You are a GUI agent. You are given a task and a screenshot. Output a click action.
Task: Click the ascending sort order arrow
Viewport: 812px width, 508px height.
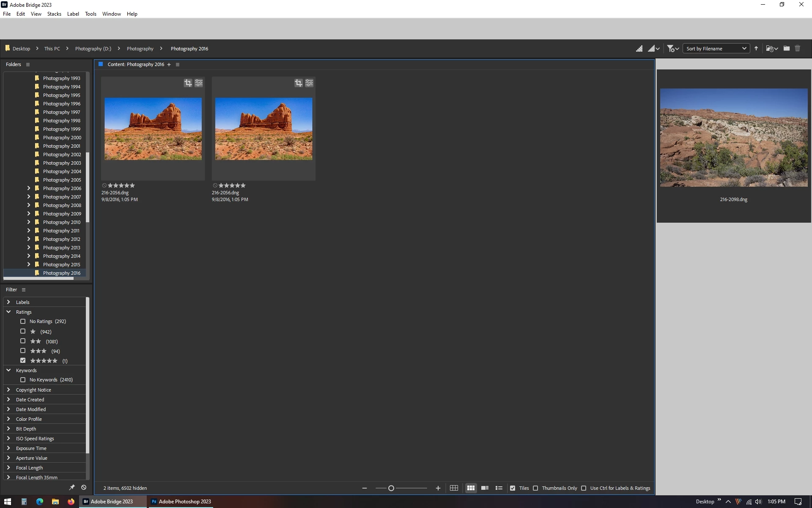coord(756,49)
